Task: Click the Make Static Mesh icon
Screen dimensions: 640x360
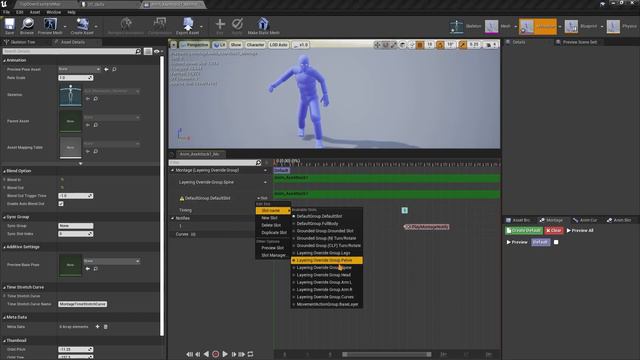Action: 263,24
